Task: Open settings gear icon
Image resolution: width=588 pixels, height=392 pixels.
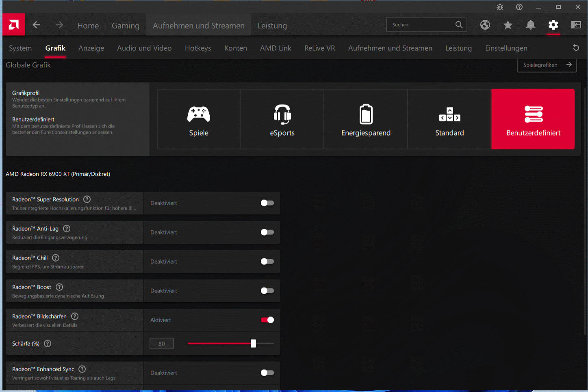Action: [x=553, y=25]
